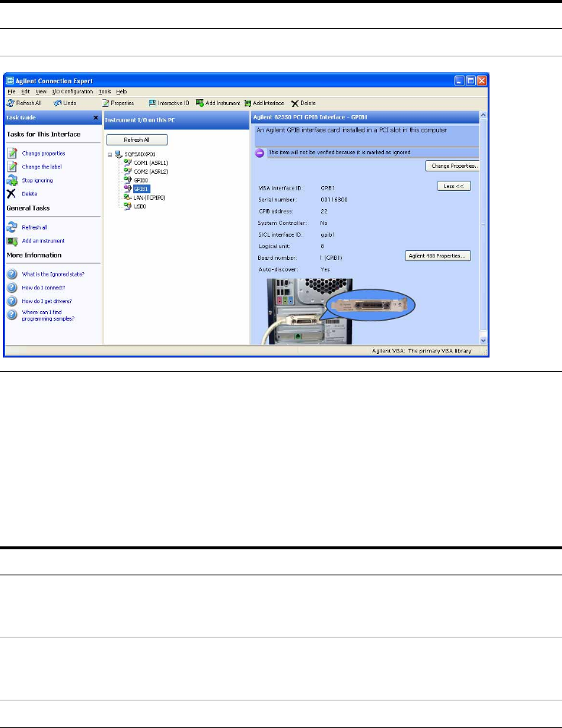Open How do I get drivers? help link
562x728 pixels.
pyautogui.click(x=47, y=301)
